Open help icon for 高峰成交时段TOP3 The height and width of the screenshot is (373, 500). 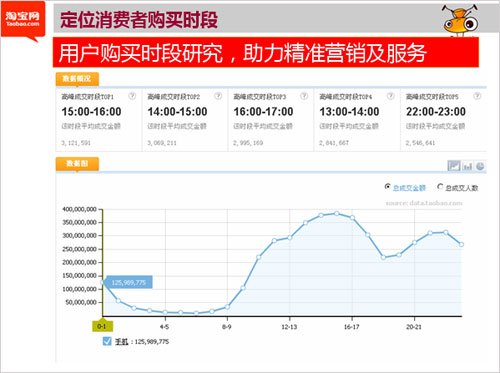(304, 96)
